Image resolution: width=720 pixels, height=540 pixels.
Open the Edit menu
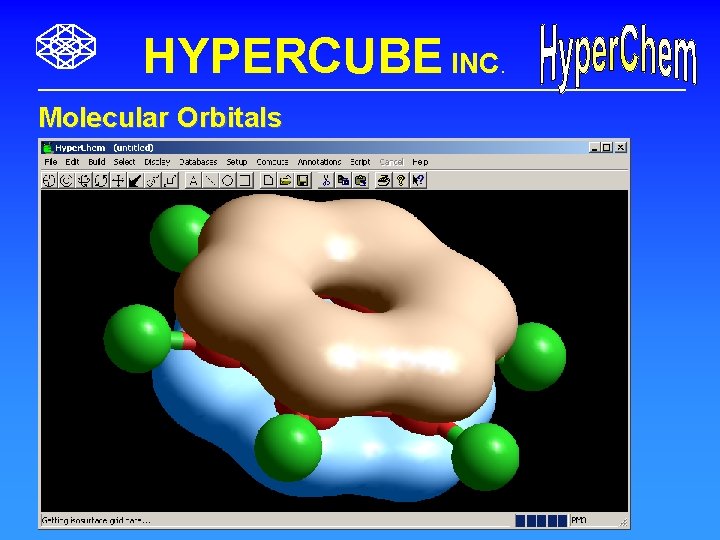click(72, 162)
